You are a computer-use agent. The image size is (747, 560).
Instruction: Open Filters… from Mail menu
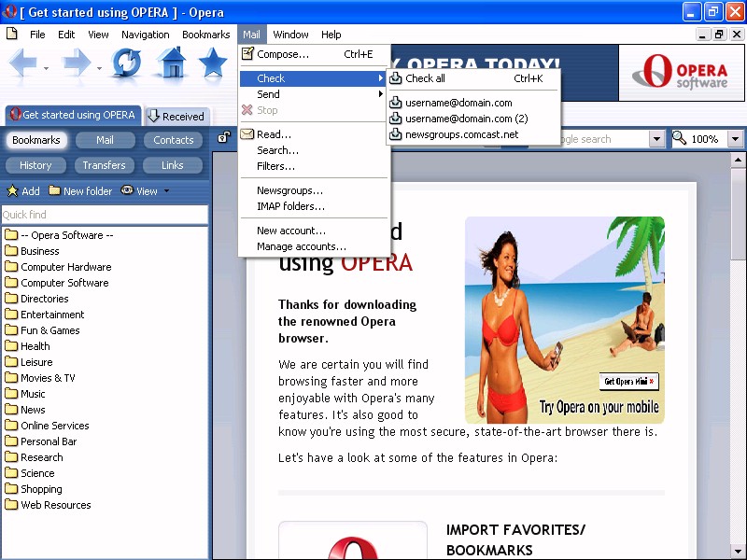pos(315,166)
